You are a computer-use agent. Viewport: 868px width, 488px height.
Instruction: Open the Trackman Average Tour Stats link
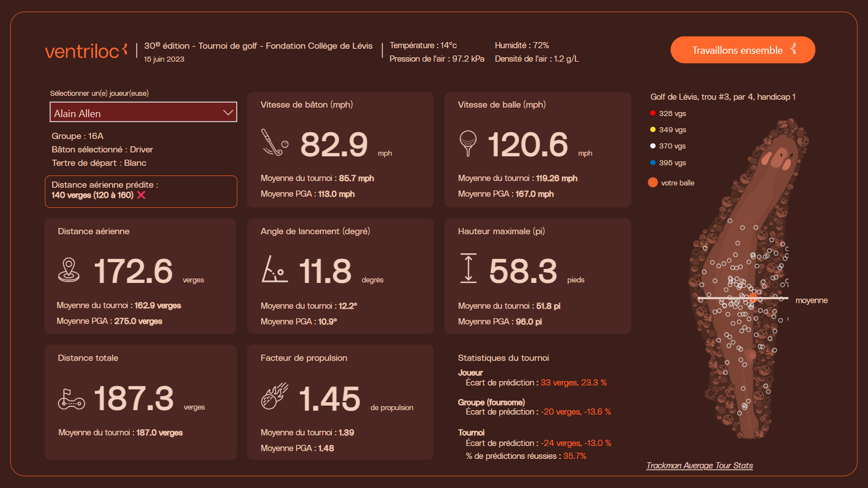(x=699, y=466)
